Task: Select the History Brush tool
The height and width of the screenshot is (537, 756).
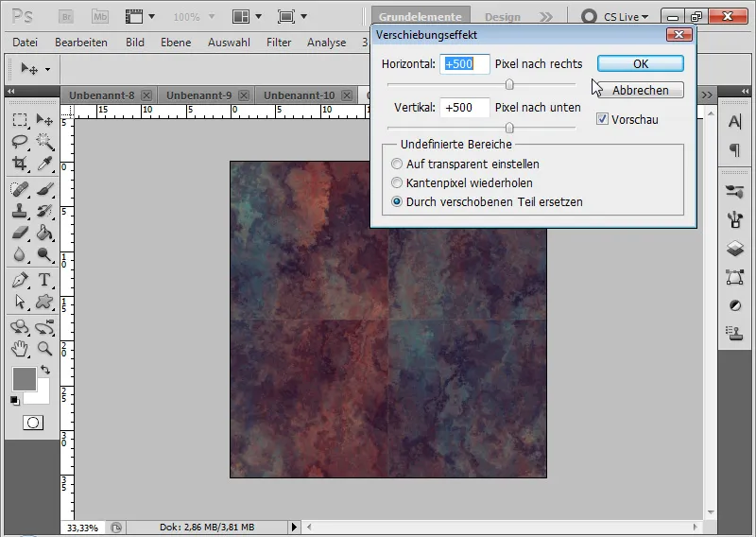Action: click(44, 211)
